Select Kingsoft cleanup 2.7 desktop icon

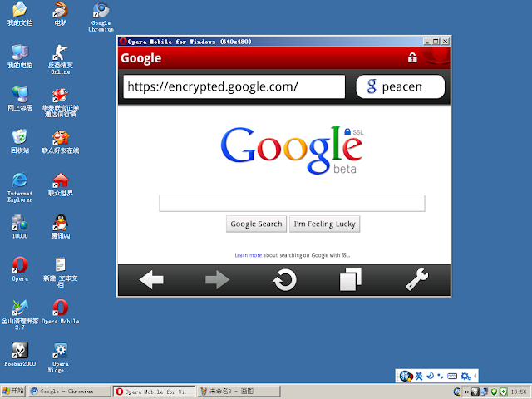point(20,315)
